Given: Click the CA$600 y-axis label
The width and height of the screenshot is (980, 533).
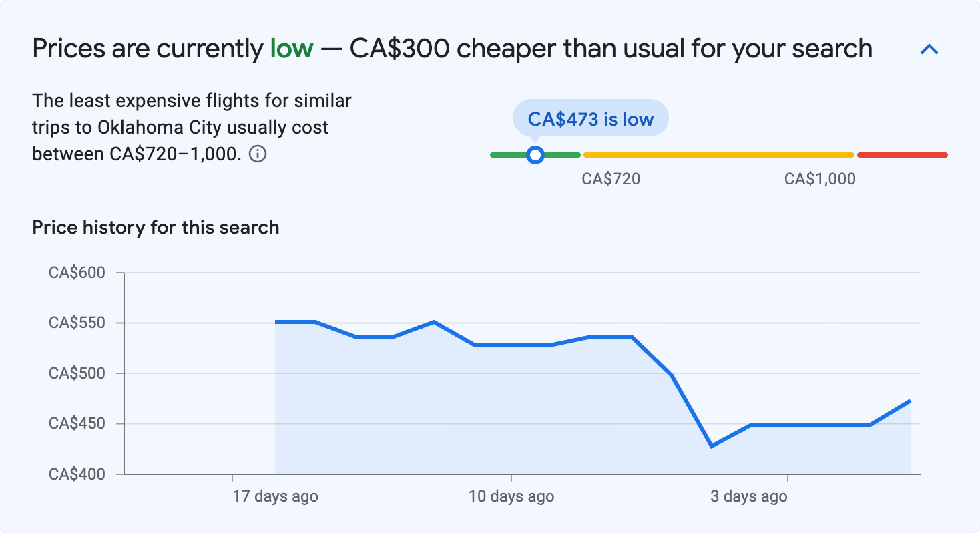Looking at the screenshot, I should 77,273.
